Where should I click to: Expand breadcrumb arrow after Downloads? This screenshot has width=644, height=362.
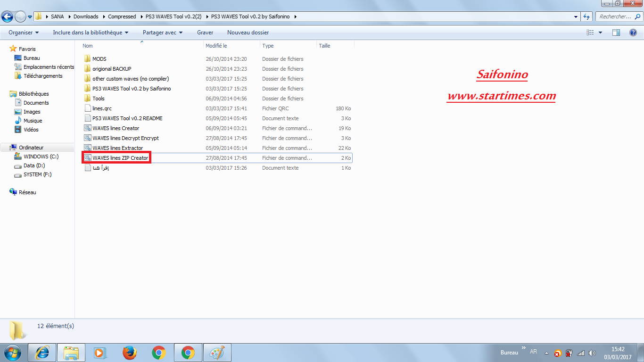pos(103,16)
